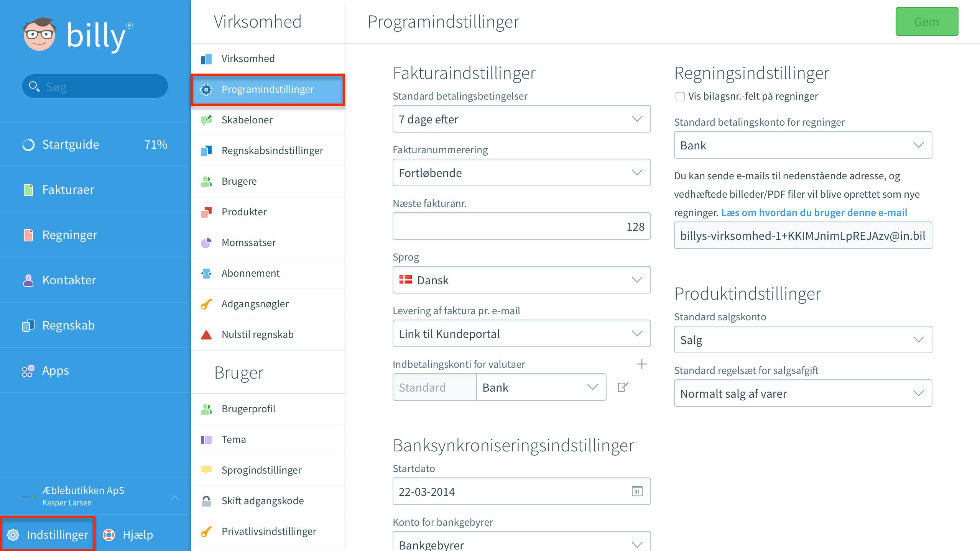
Task: Open the Sprog Dansk dropdown
Action: (521, 280)
